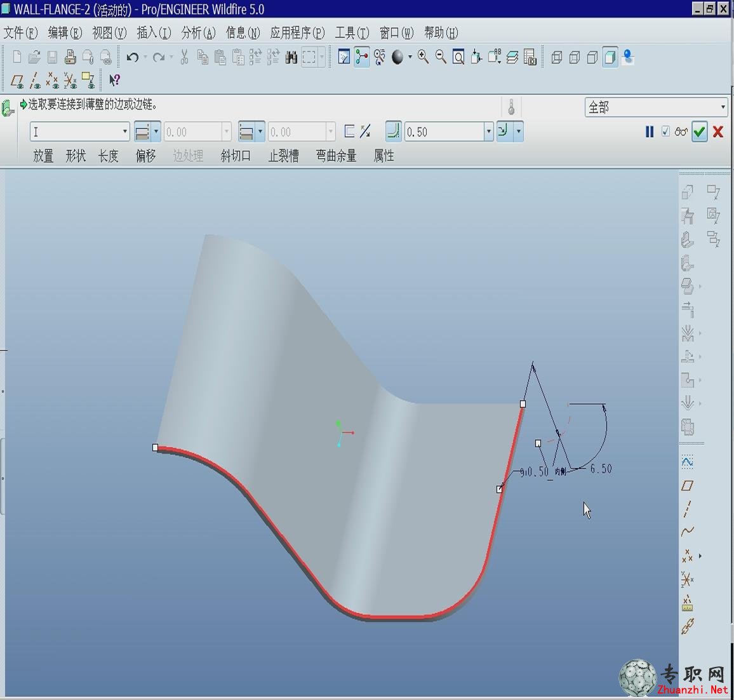Screen dimensions: 734x700
Task: Refit the model to the screen
Action: click(x=458, y=57)
